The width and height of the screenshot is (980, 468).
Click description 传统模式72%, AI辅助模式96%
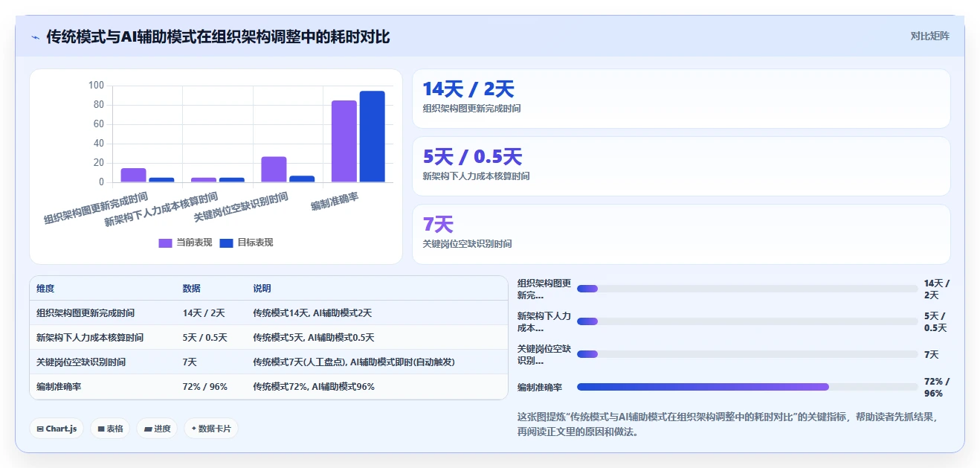pos(314,387)
